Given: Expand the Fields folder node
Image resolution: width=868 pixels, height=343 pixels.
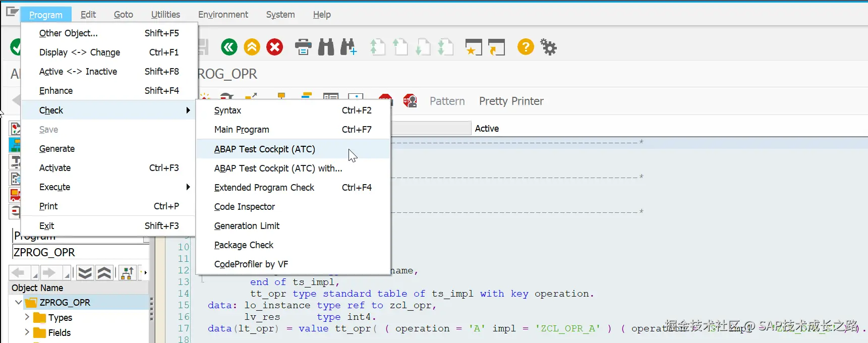Looking at the screenshot, I should coord(27,332).
